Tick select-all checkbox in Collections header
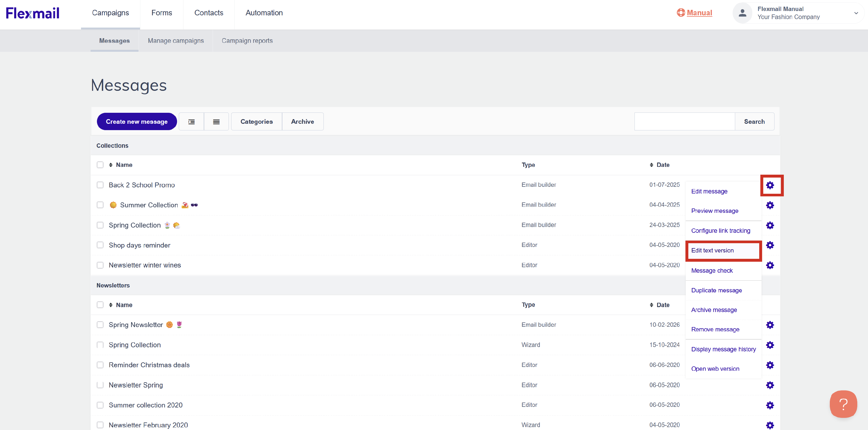The height and width of the screenshot is (430, 868). [x=100, y=165]
